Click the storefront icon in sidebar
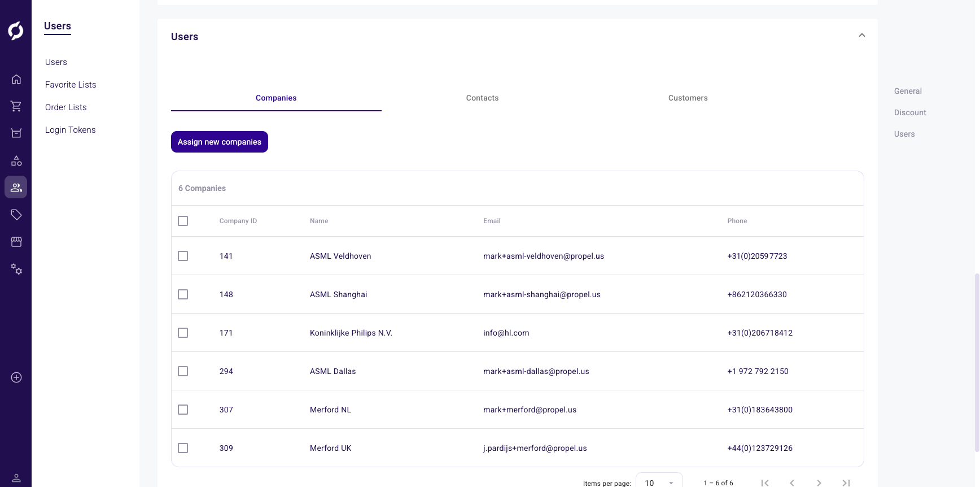 tap(16, 242)
